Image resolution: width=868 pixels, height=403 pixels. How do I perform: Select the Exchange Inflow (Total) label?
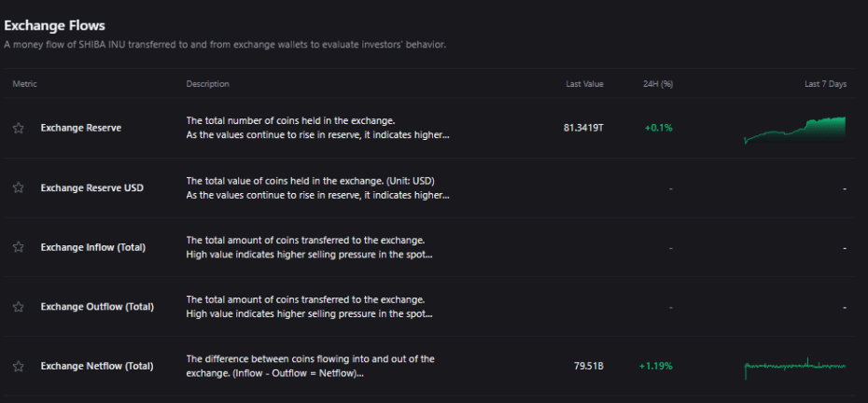92,247
